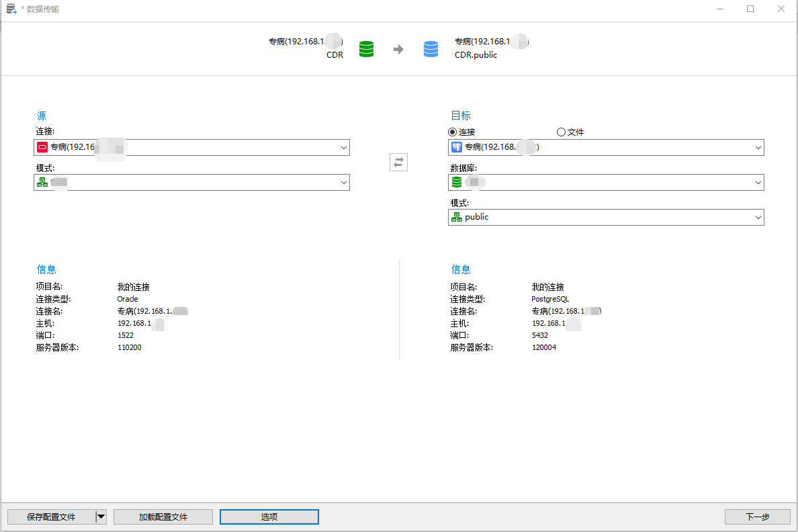Image resolution: width=798 pixels, height=532 pixels.
Task: Click the Oracle connection type value
Action: click(x=128, y=299)
